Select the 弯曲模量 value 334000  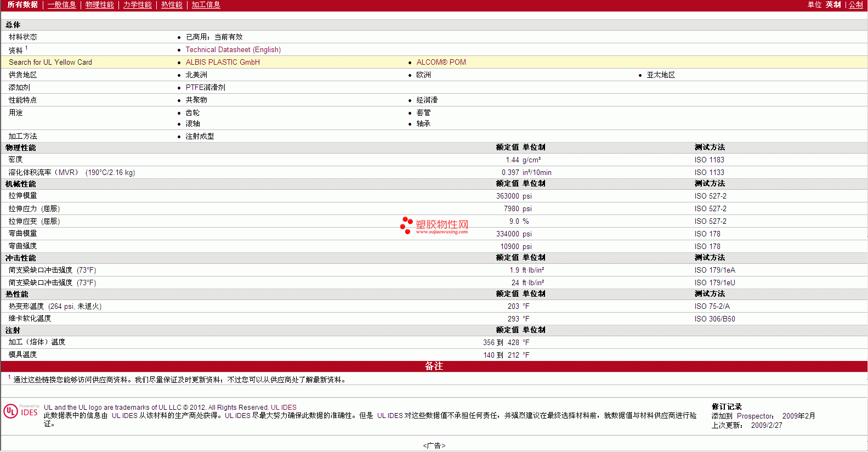[508, 234]
